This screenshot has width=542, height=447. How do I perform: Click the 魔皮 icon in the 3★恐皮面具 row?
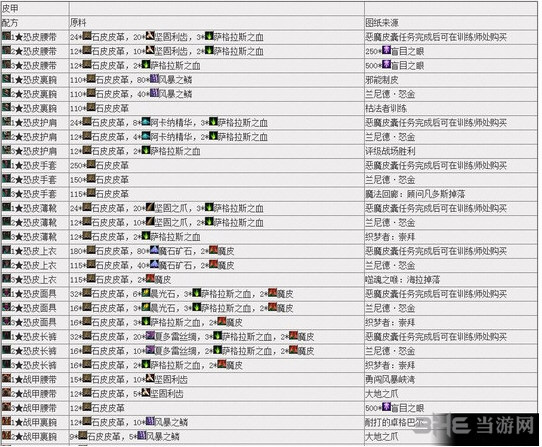coord(222,322)
